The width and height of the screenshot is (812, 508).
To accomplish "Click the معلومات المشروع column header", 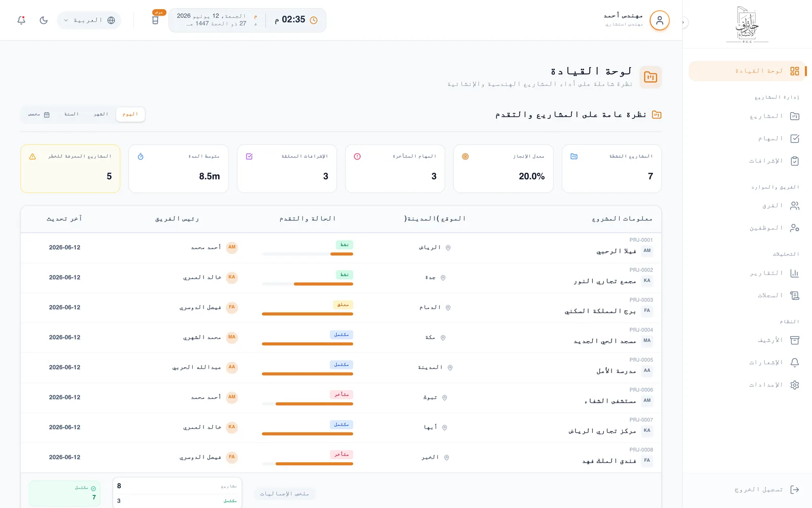I will click(x=622, y=219).
